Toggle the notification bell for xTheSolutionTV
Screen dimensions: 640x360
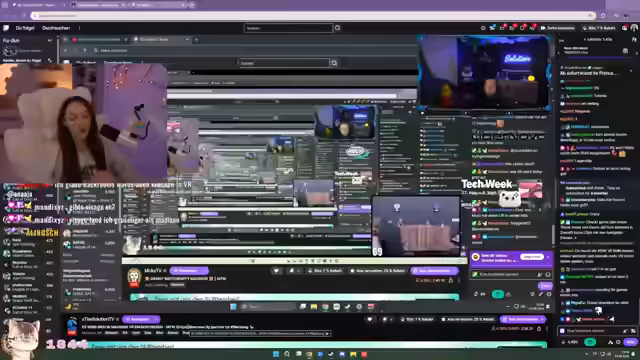point(385,319)
